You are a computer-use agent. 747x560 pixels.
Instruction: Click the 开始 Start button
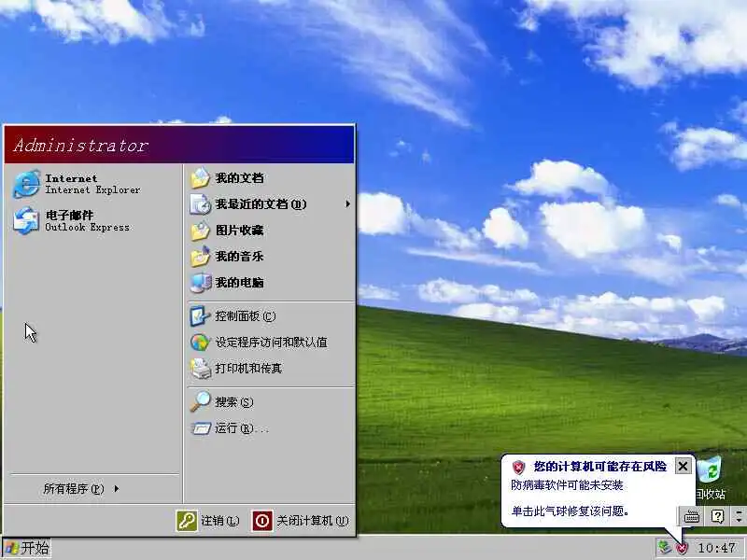[26, 548]
